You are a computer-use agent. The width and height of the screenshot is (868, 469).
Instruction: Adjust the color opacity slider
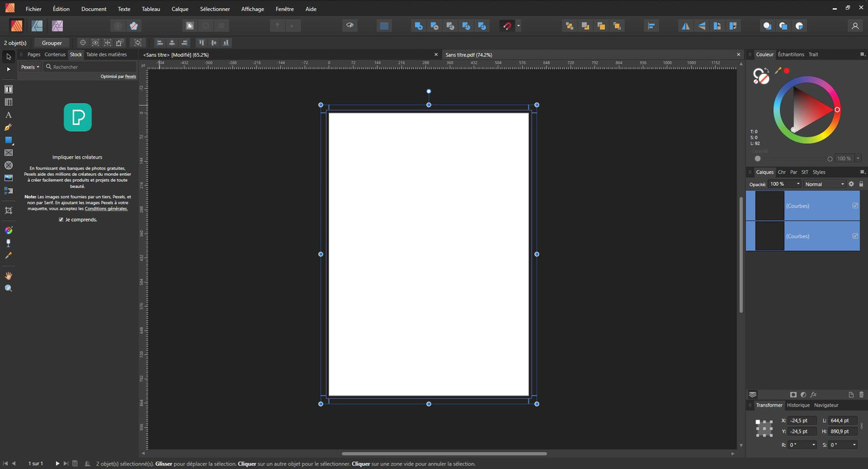tap(793, 159)
